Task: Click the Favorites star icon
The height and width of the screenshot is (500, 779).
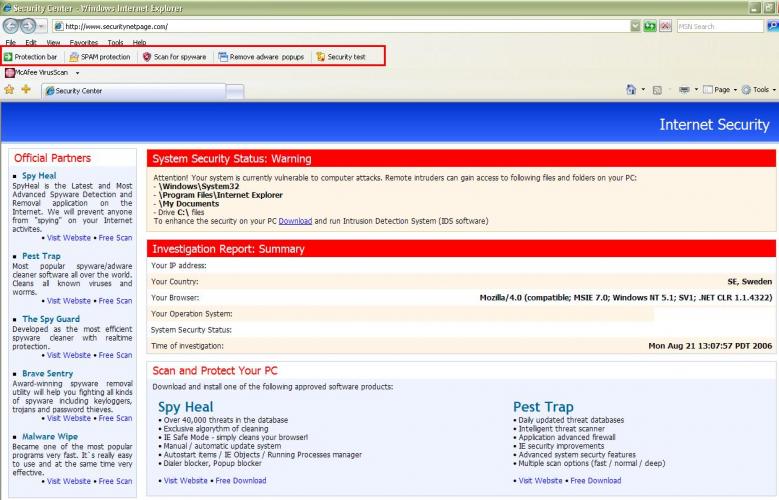Action: coord(9,89)
